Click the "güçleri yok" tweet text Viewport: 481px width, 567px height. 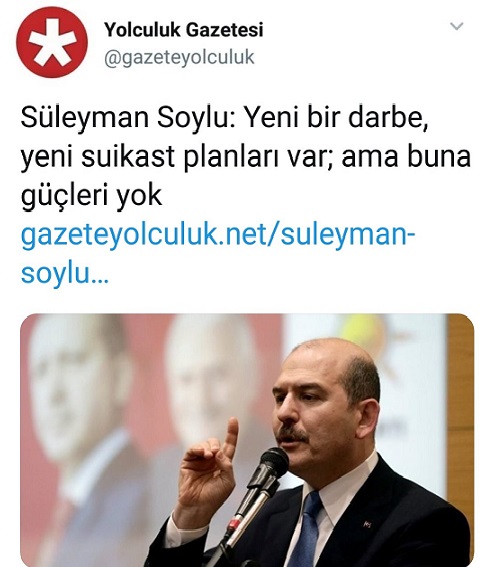click(x=91, y=196)
